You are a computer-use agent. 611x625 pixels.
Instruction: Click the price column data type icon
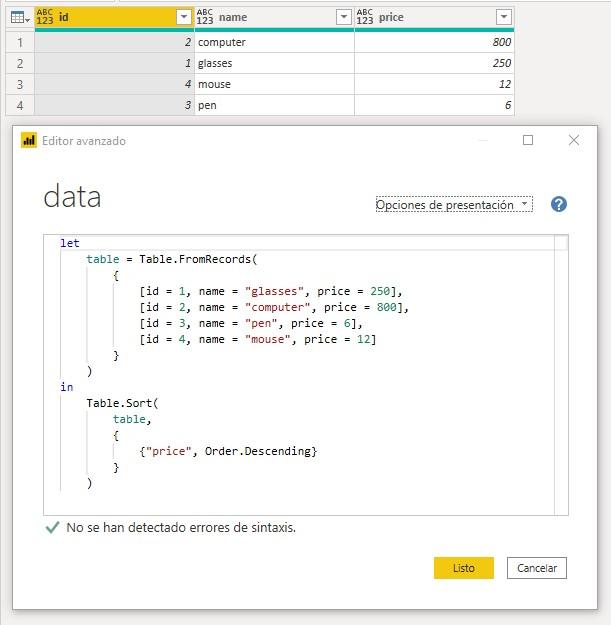tap(365, 17)
